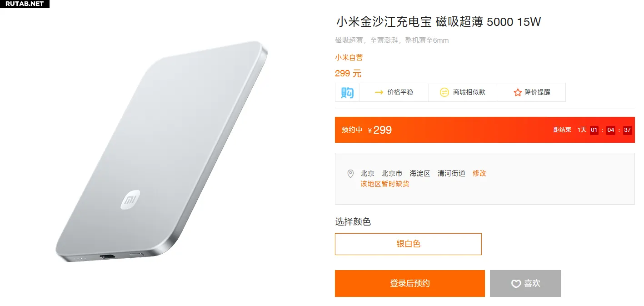Image resolution: width=644 pixels, height=306 pixels.
Task: Click the yellow arrow price trend icon
Action: pyautogui.click(x=379, y=92)
